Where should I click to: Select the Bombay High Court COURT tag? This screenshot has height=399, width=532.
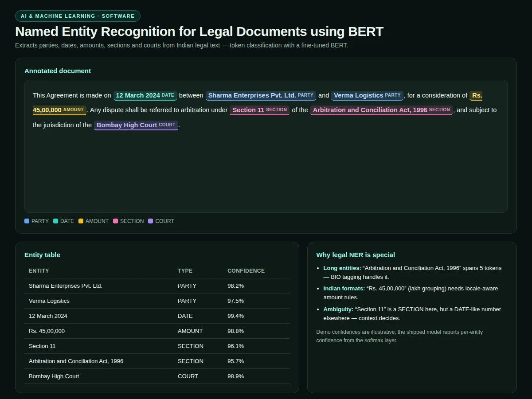136,125
